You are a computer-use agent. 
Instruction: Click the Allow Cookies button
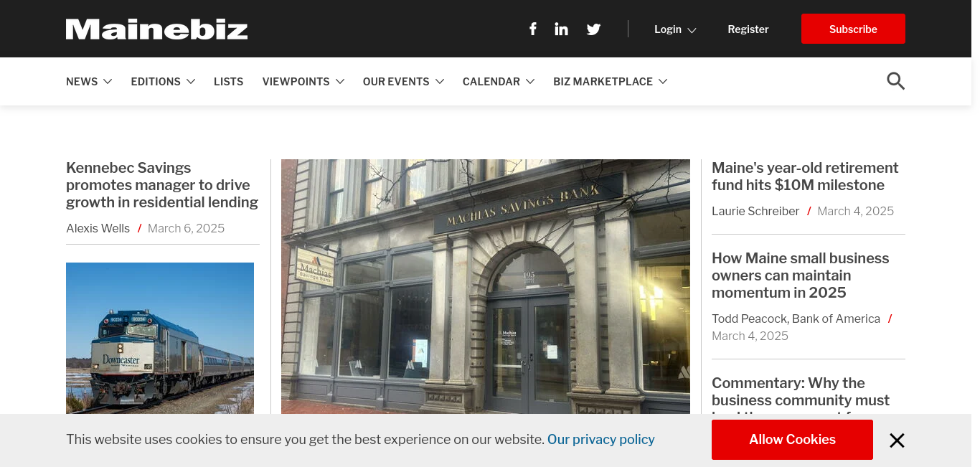pos(792,440)
